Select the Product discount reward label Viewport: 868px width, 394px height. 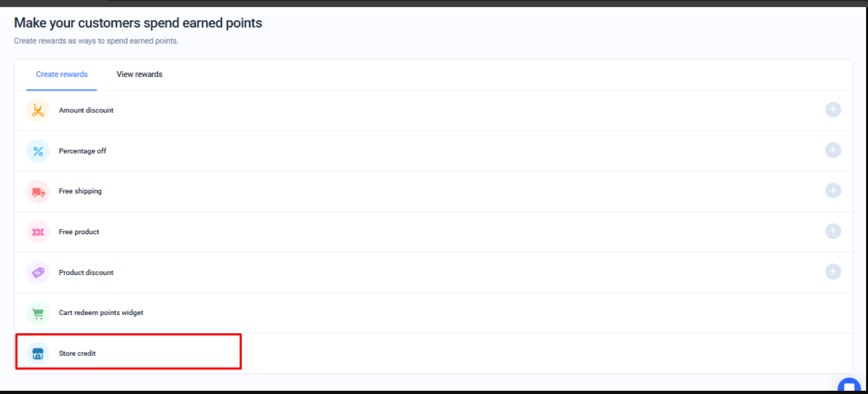point(86,272)
